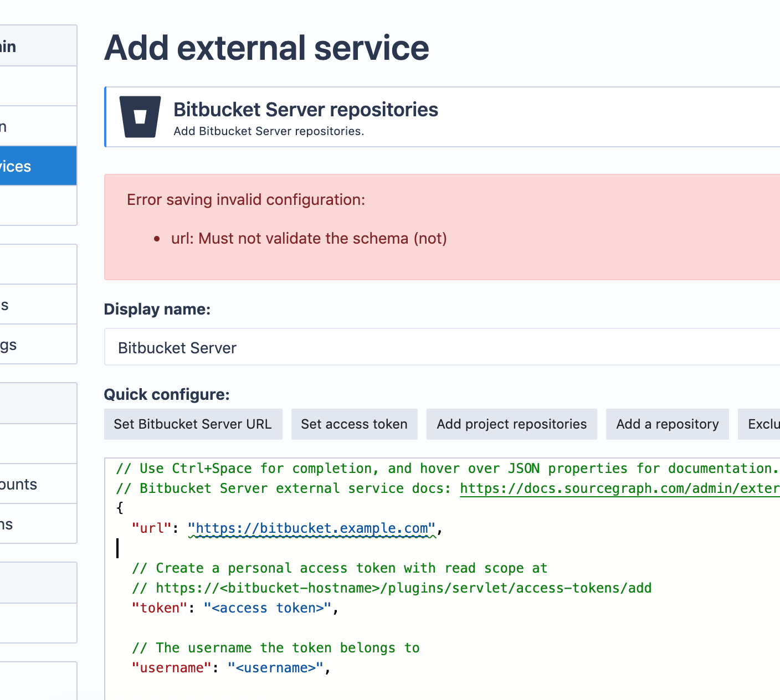Click Set Bitbucket Server URL button
Image resolution: width=780 pixels, height=700 pixels.
193,424
